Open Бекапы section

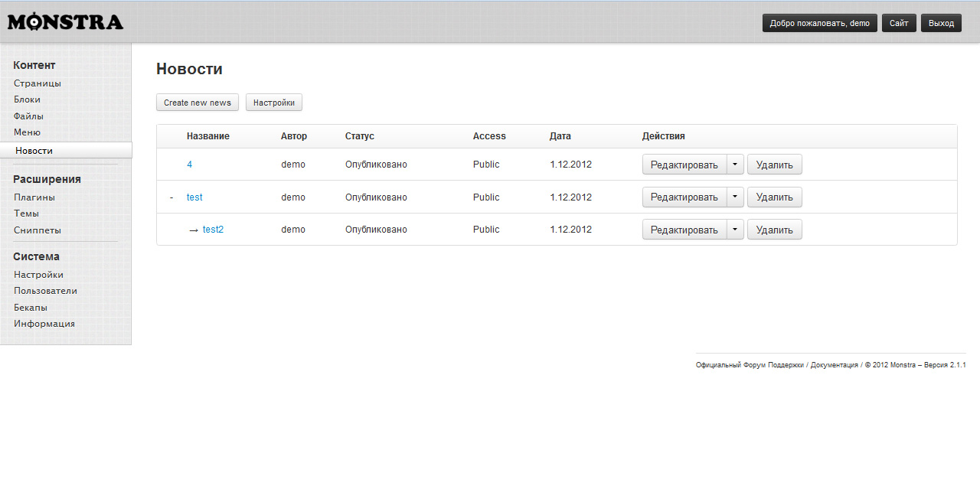click(x=30, y=307)
